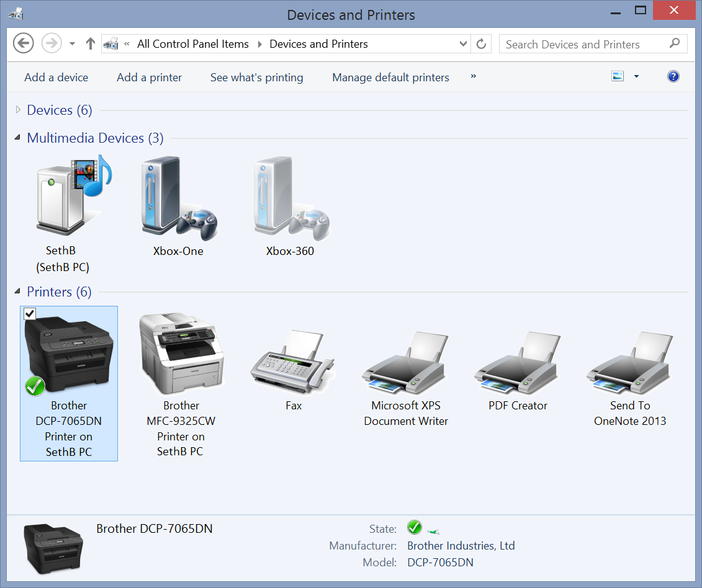Select the Xbox-One device icon

[179, 198]
